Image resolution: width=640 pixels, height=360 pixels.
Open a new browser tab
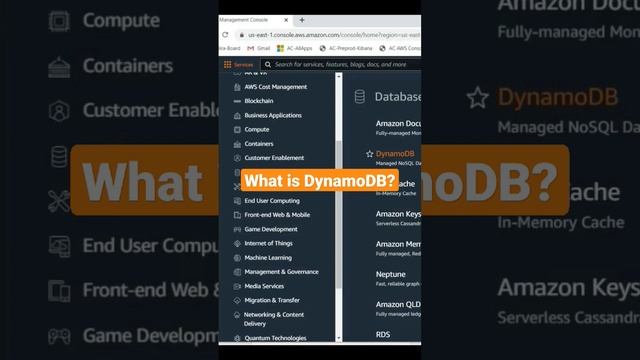(302, 20)
